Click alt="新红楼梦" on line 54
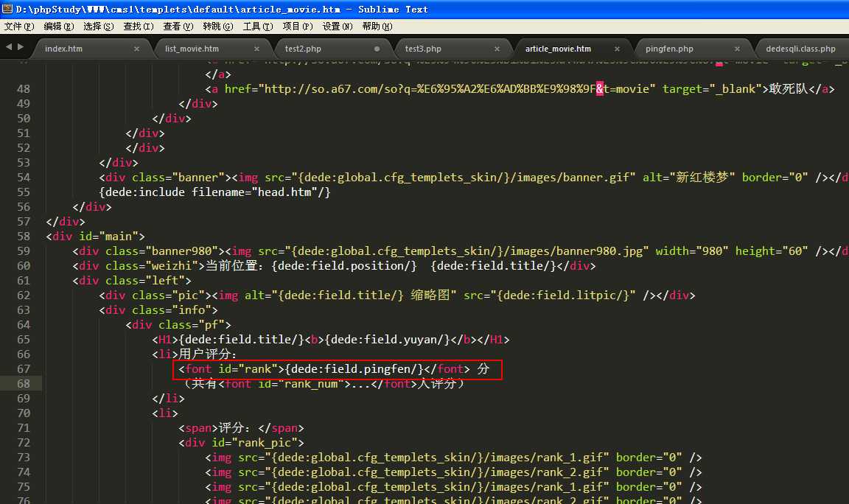This screenshot has height=504, width=849. [689, 177]
